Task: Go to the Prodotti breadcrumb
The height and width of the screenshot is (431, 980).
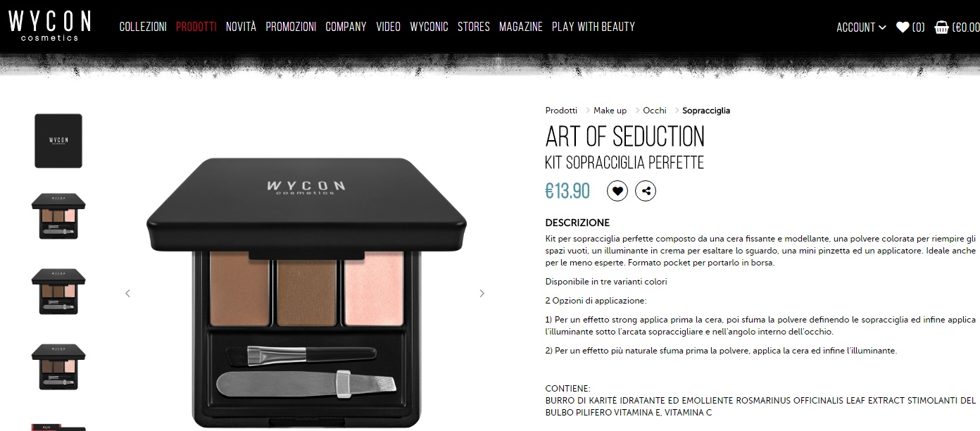Action: (561, 111)
